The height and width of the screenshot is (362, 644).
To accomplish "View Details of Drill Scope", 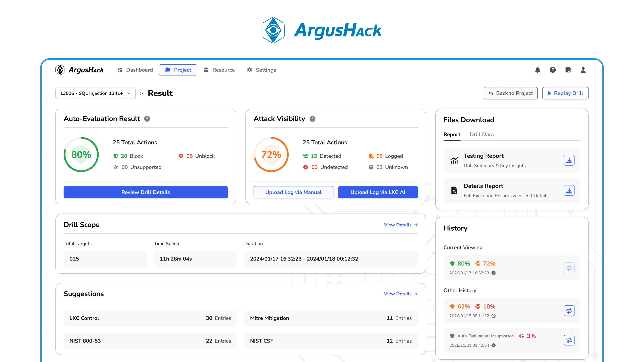I will (x=401, y=225).
